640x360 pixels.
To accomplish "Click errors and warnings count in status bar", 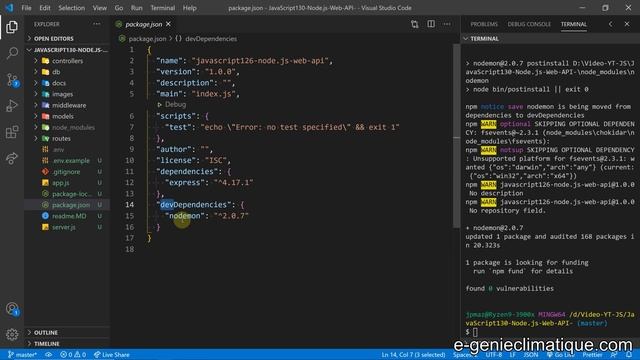I will tap(73, 355).
